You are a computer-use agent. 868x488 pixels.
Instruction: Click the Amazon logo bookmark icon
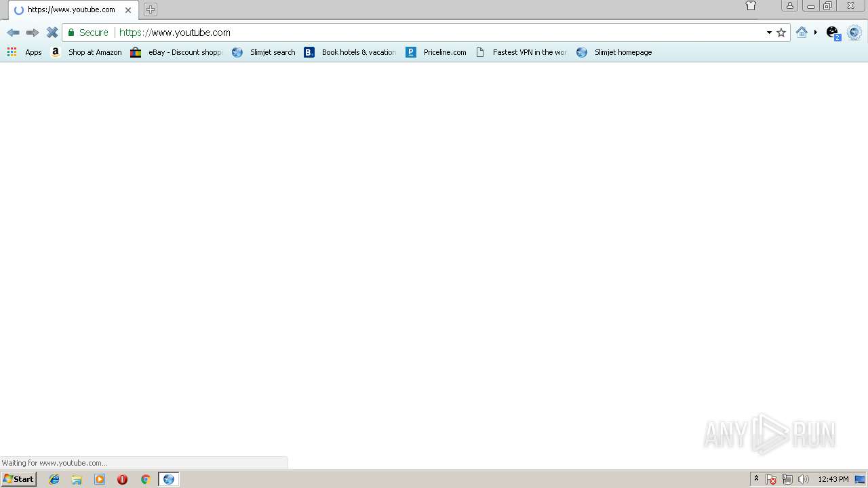(x=56, y=52)
